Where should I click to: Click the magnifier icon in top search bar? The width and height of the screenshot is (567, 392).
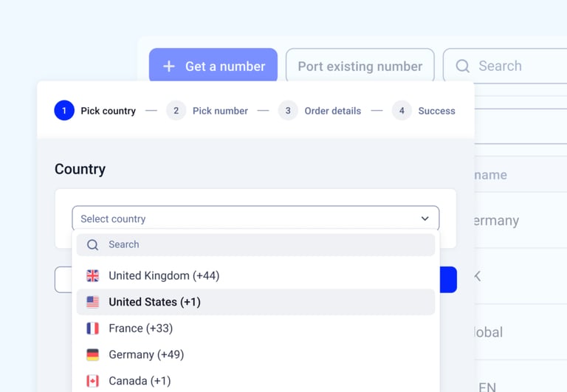point(462,66)
